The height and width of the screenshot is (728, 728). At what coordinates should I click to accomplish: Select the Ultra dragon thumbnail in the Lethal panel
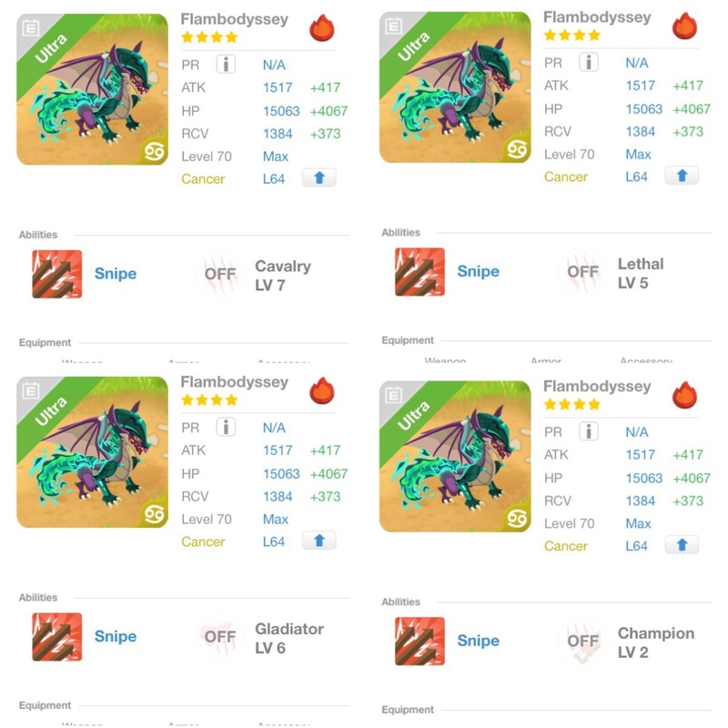coord(455,87)
